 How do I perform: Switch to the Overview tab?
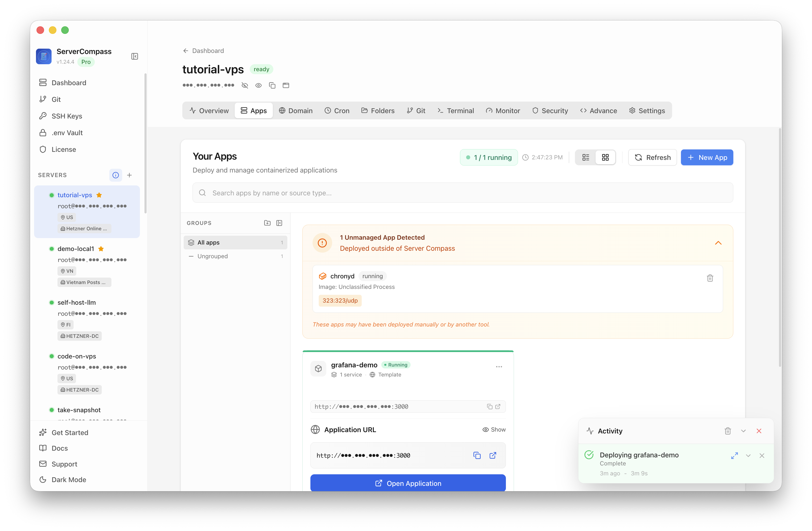click(209, 111)
